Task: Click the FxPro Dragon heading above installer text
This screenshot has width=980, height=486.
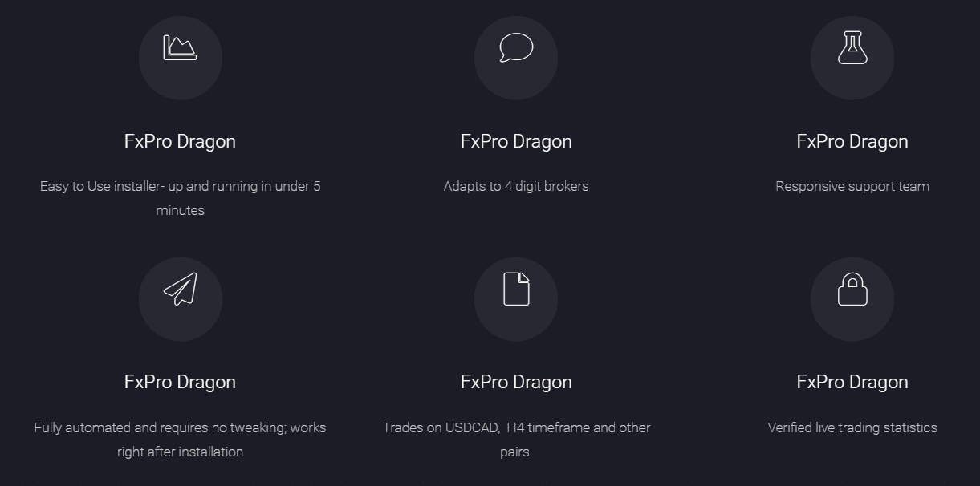Action: click(x=180, y=141)
